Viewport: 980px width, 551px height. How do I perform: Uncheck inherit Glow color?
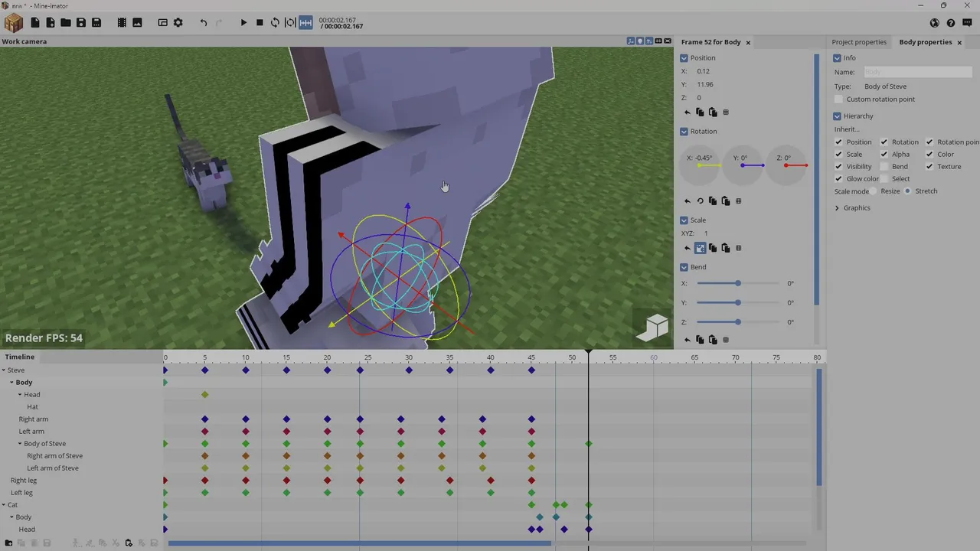[838, 179]
